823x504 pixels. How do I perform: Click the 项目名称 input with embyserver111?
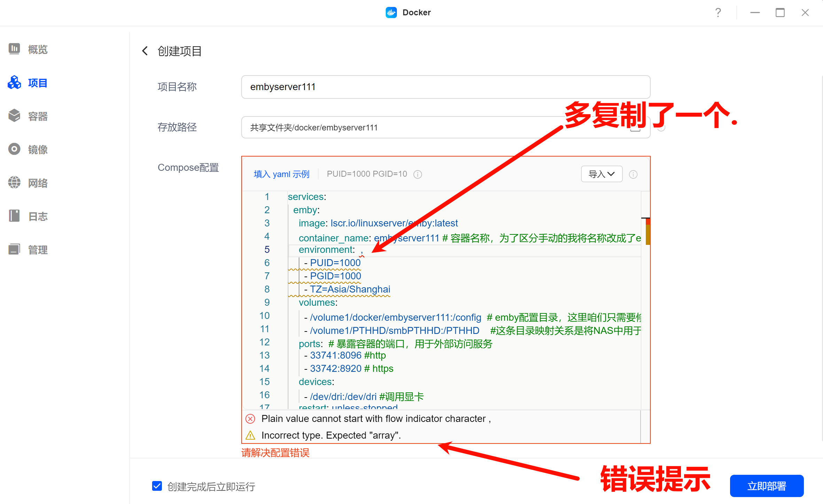point(446,87)
